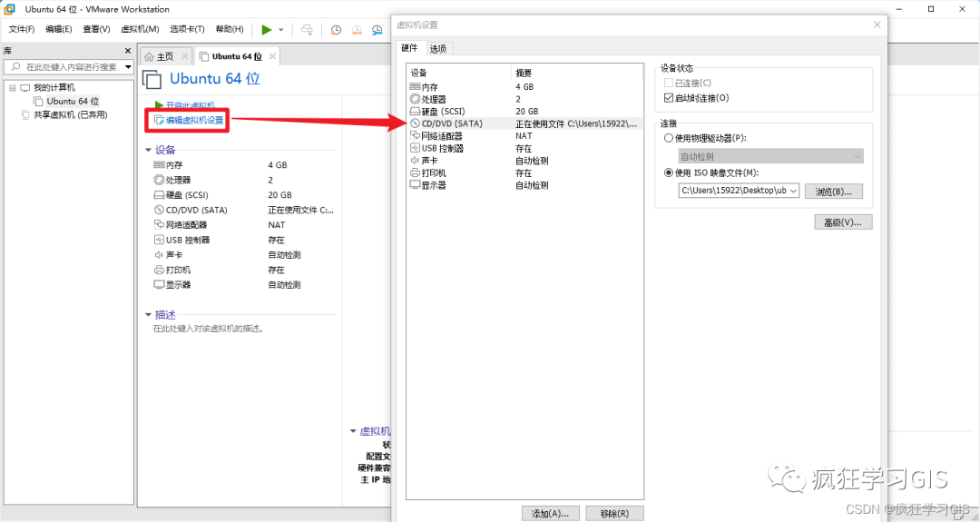This screenshot has width=980, height=522.
Task: Select 使用物理驱动器(P) radio button
Action: tap(670, 137)
